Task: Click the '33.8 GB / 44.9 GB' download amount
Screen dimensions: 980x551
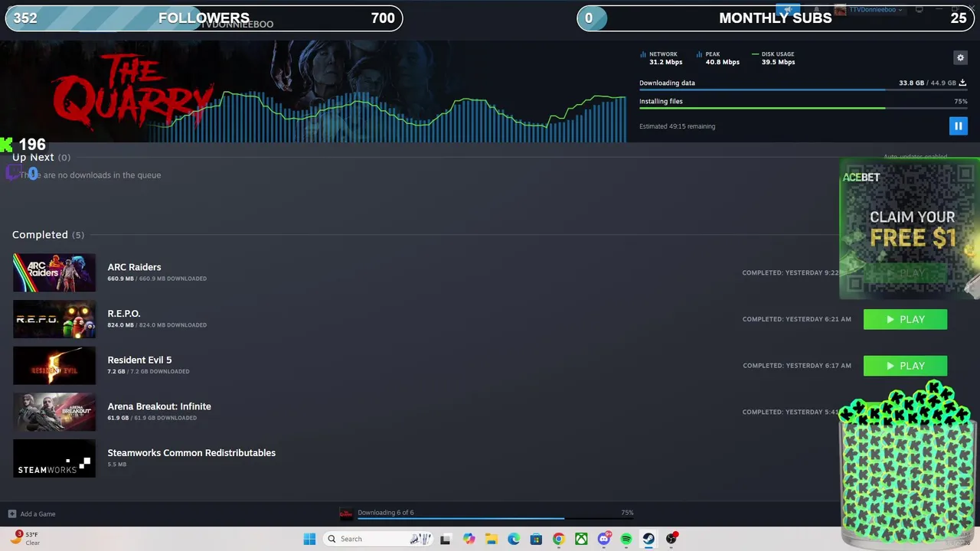Action: pyautogui.click(x=927, y=83)
